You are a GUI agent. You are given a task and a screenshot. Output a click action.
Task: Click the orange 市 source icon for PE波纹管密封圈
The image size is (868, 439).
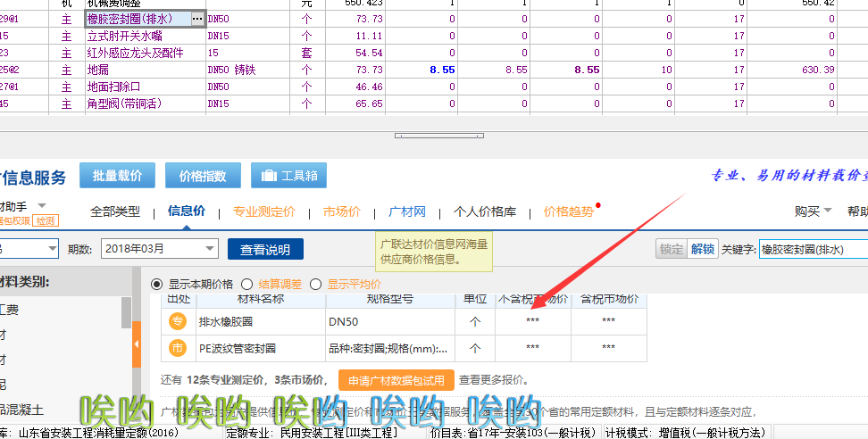pyautogui.click(x=177, y=348)
